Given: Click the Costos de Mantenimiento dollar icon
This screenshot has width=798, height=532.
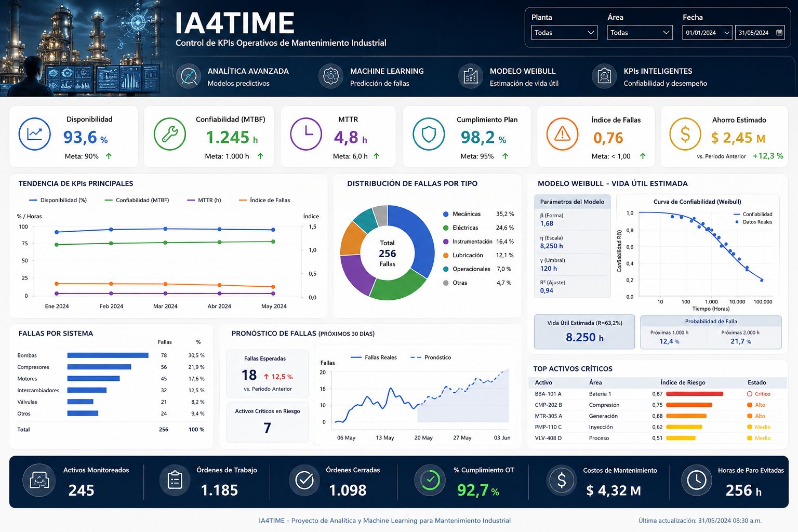Looking at the screenshot, I should point(562,480).
